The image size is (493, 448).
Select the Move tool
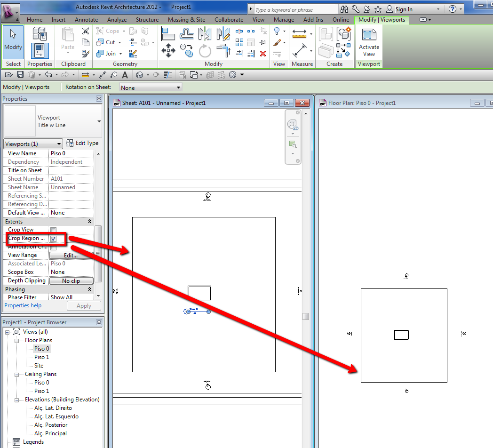[x=168, y=50]
